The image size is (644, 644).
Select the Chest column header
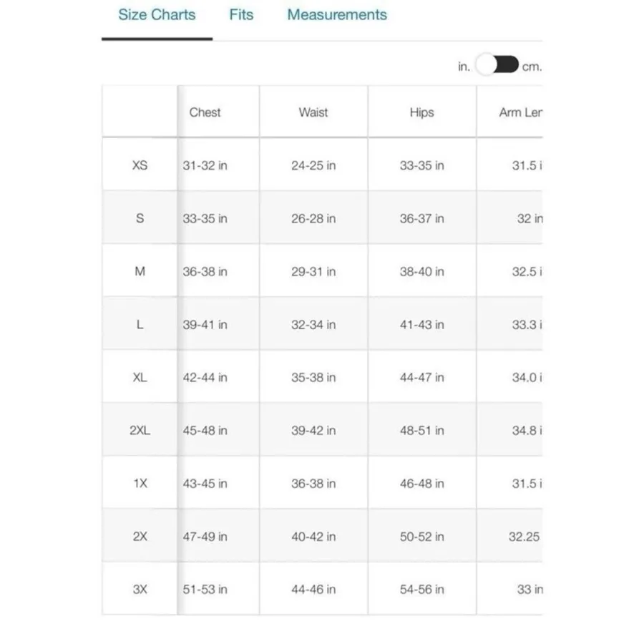[x=205, y=112]
